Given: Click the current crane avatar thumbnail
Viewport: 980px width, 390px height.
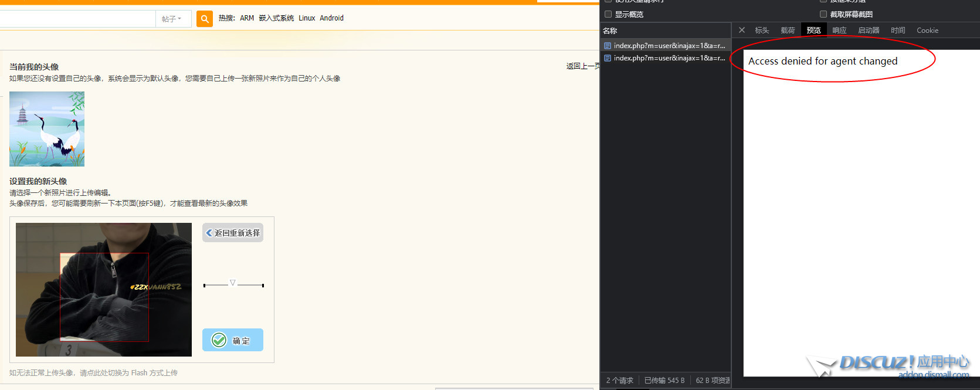Looking at the screenshot, I should tap(47, 129).
